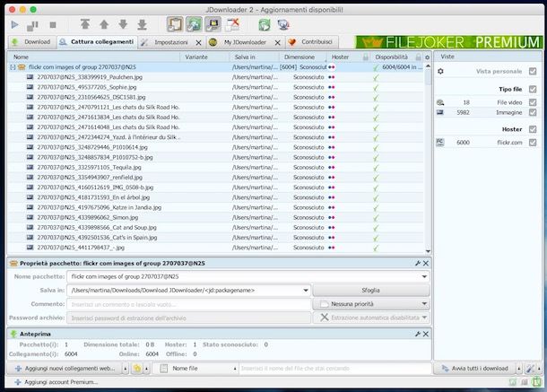This screenshot has width=547, height=392.
Task: Close the My JDownloader tab
Action: [x=277, y=42]
